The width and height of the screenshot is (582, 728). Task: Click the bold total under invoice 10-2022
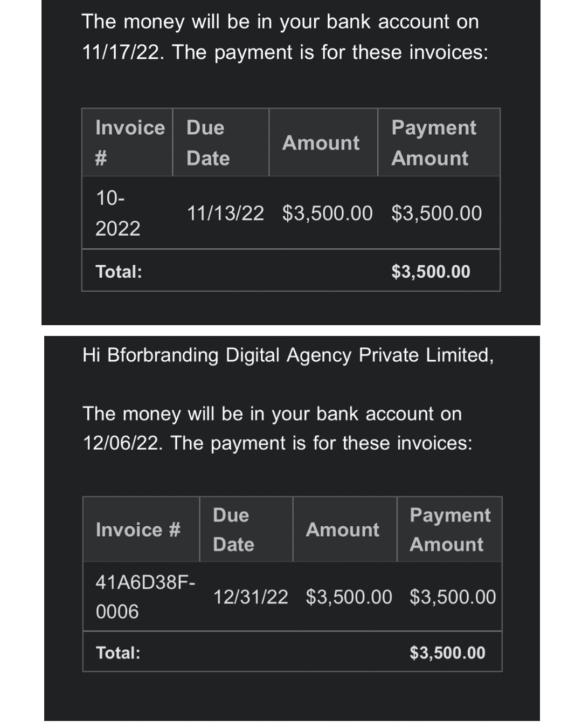[x=431, y=271]
